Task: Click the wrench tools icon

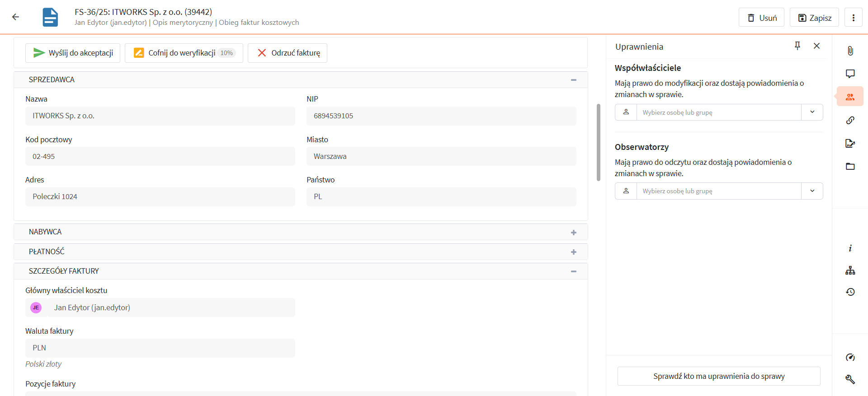Action: [850, 379]
